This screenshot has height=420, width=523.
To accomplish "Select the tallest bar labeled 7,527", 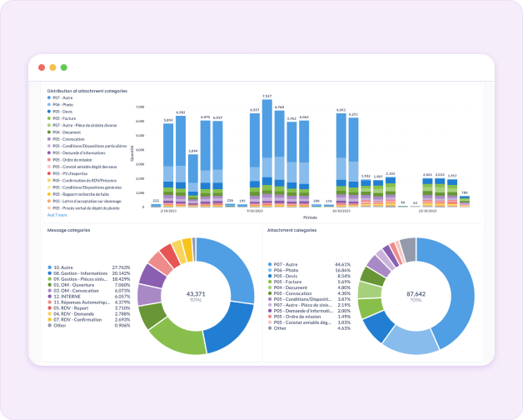I will coord(266,153).
